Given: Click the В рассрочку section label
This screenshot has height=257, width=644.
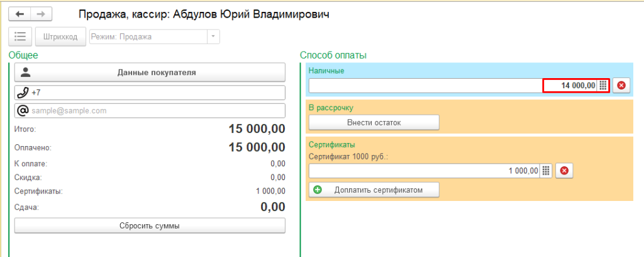Looking at the screenshot, I should 331,108.
